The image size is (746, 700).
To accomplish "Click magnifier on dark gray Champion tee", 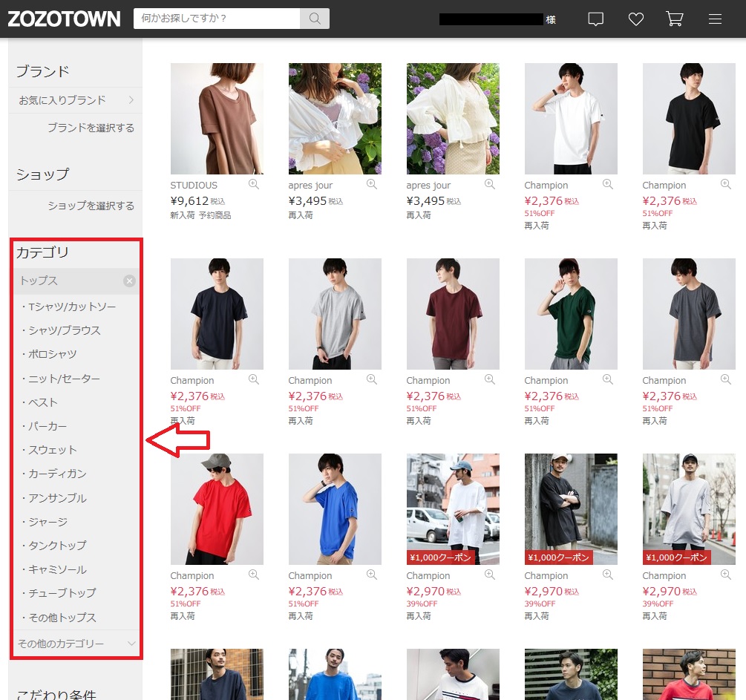I will 725,379.
